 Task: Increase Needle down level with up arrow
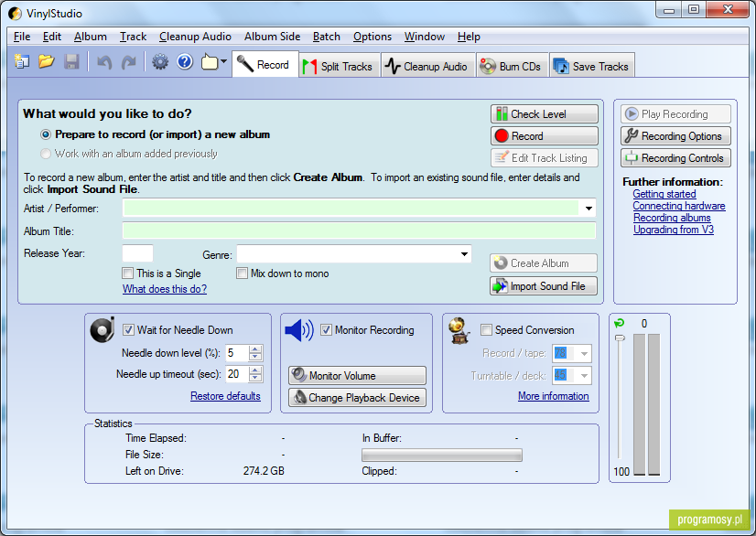coord(255,349)
